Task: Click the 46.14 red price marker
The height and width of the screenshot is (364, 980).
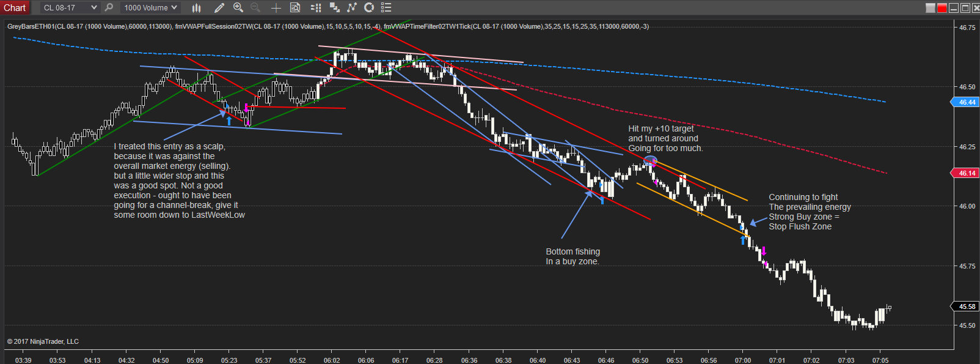Action: pyautogui.click(x=965, y=173)
